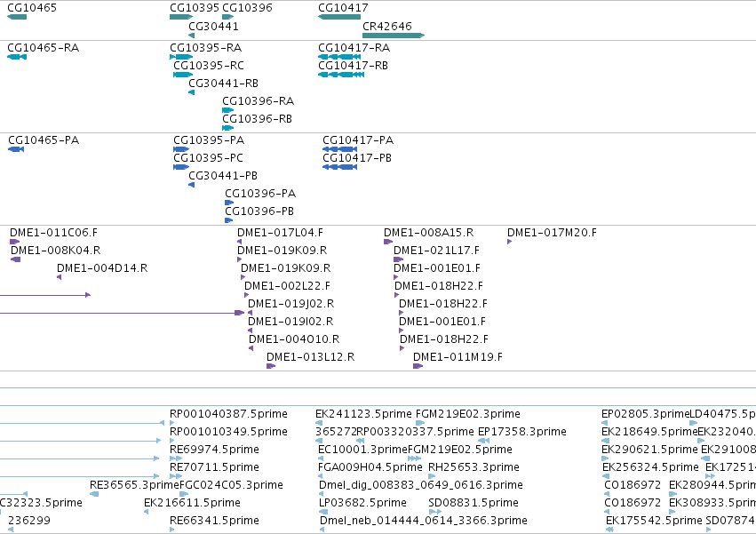This screenshot has height=534, width=756.
Task: Select the CG10396-PA protein label
Action: (260, 194)
